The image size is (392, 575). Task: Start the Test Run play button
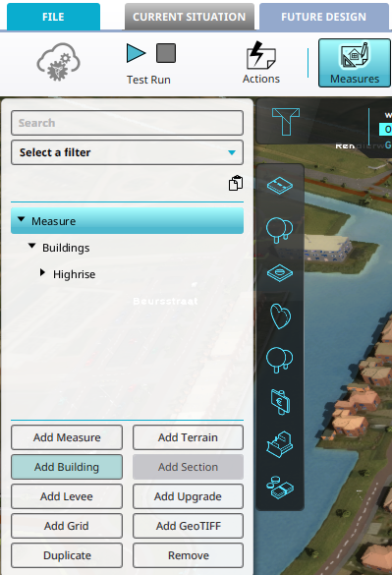click(136, 53)
